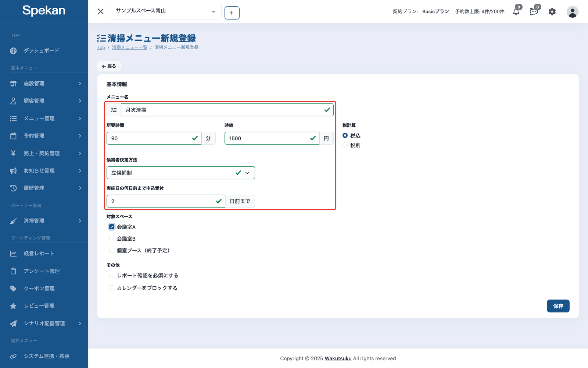Click the 時給 input field
The image size is (588, 368).
tap(272, 138)
